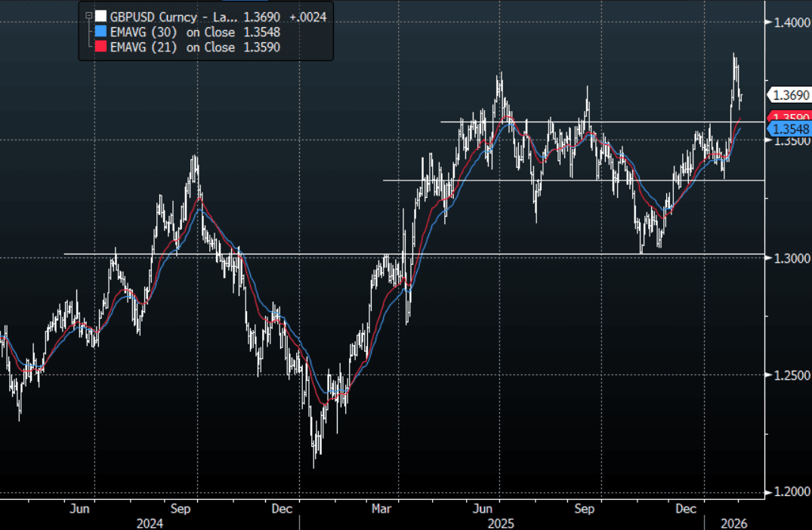
Task: Click the red 1.3590 EMA price tag
Action: (x=789, y=116)
